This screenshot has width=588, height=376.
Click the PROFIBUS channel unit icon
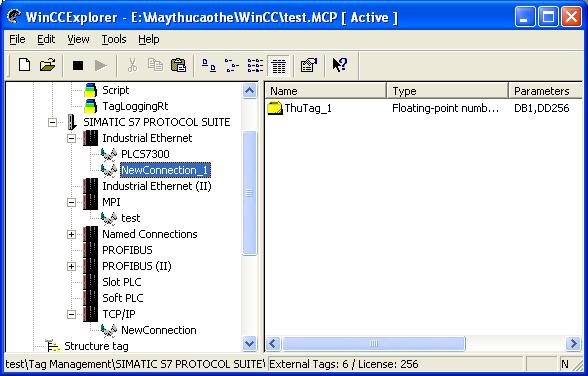[x=91, y=250]
